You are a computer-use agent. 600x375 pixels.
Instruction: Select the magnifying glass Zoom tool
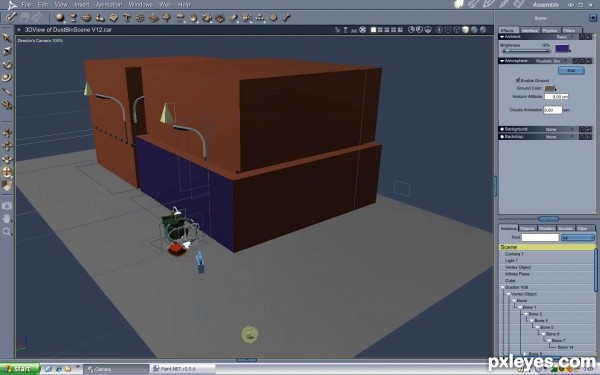click(7, 232)
